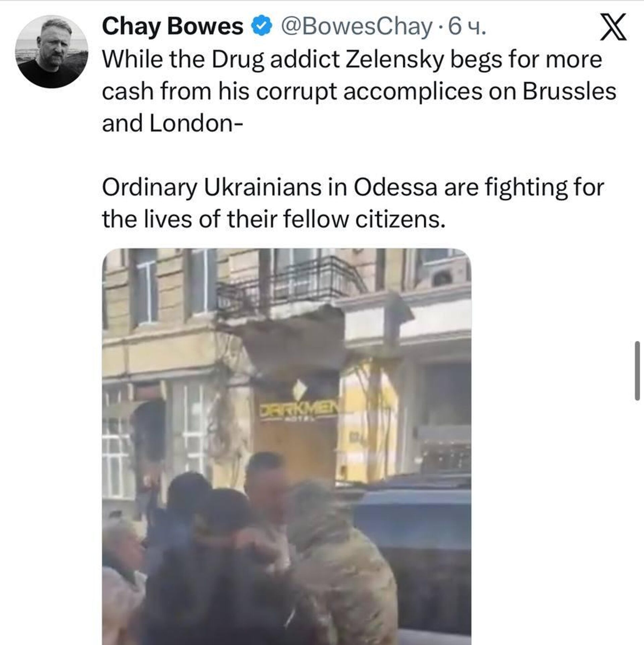
Task: Click the X logo icon
Action: 613,27
